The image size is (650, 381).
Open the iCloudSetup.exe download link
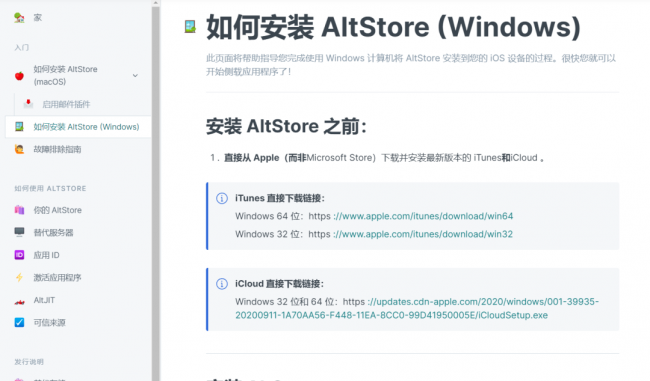(417, 308)
